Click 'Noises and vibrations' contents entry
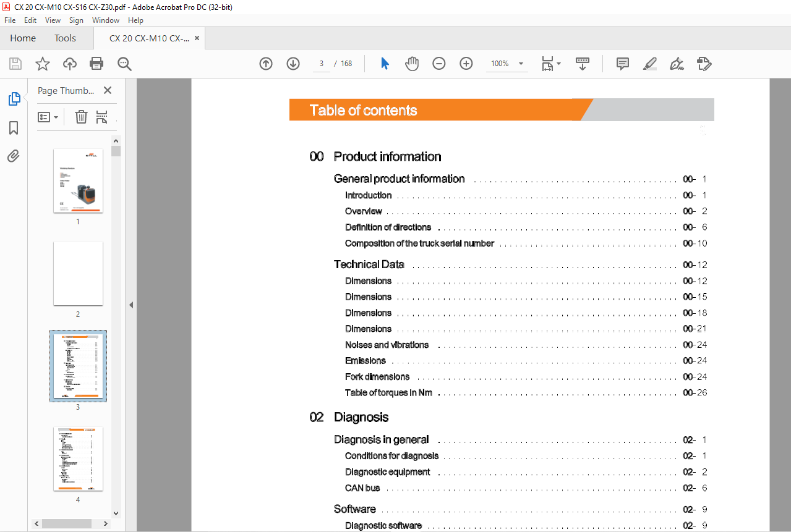 coord(387,345)
